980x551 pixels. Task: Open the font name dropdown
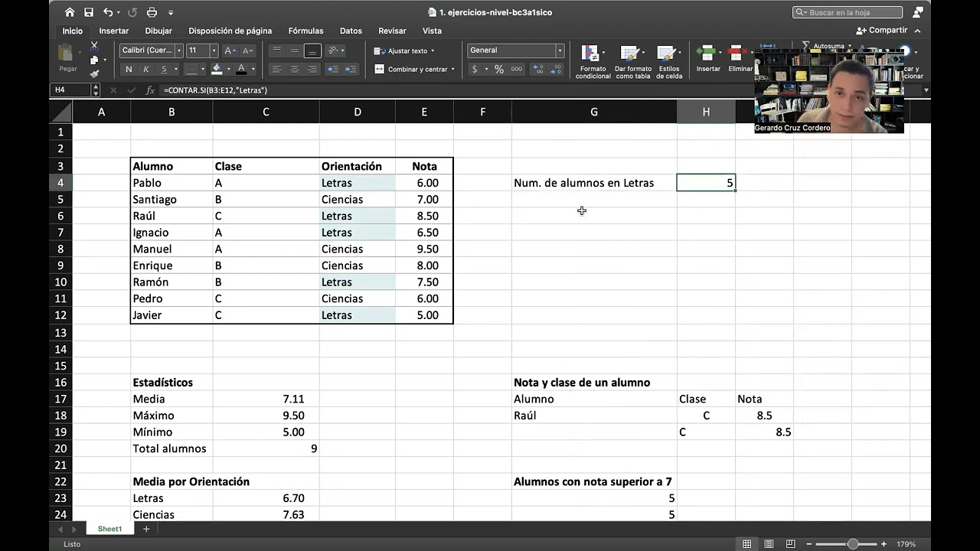click(x=178, y=51)
